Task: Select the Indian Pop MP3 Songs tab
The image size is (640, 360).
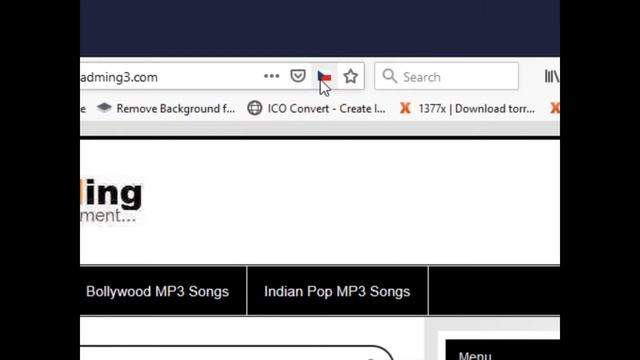Action: [x=337, y=291]
